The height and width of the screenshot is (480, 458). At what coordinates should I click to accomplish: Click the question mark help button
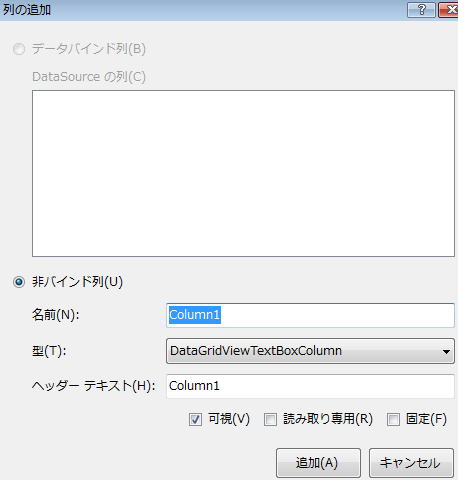click(x=421, y=10)
